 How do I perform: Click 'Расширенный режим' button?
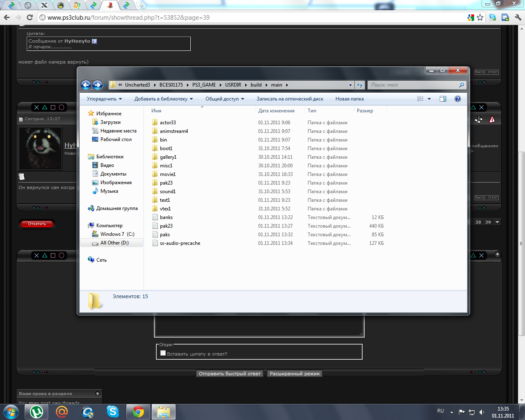tap(294, 374)
